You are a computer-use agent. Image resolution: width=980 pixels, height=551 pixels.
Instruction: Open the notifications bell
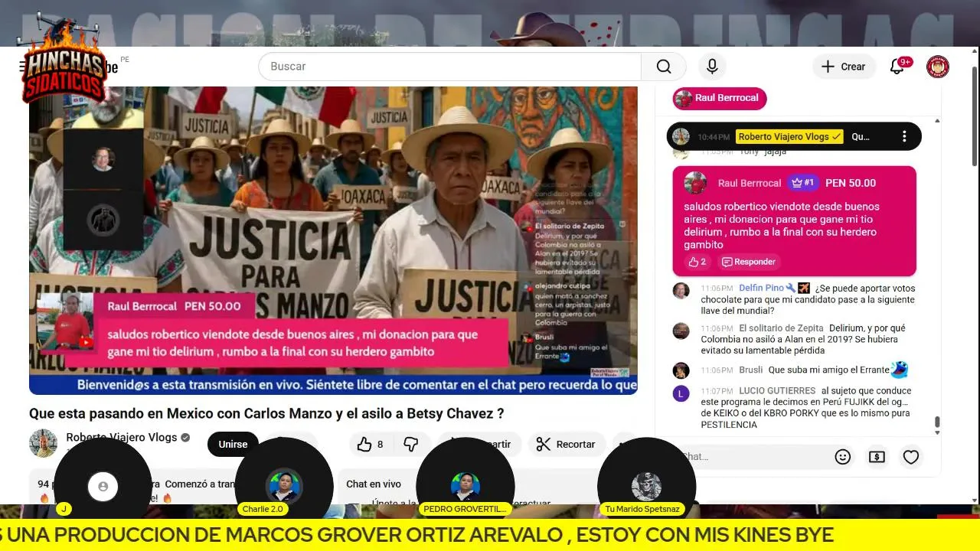coord(897,67)
